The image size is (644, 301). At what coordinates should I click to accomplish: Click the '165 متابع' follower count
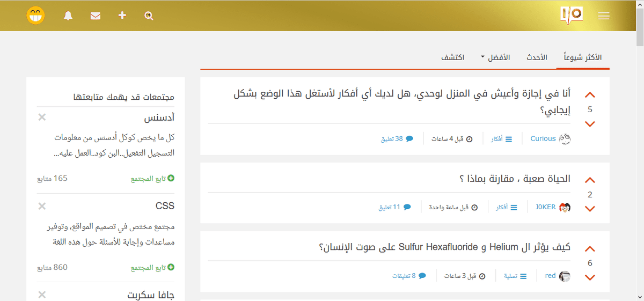coord(52,178)
